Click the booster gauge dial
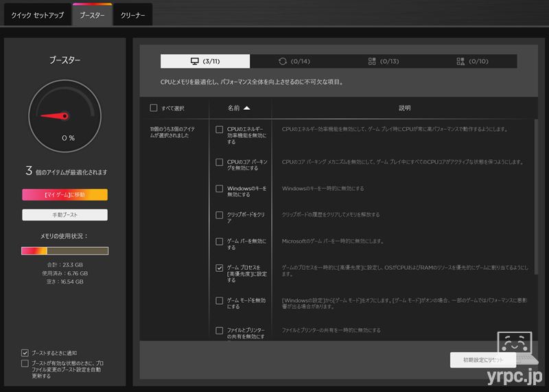Viewport: 549px width, 392px height. (x=65, y=116)
